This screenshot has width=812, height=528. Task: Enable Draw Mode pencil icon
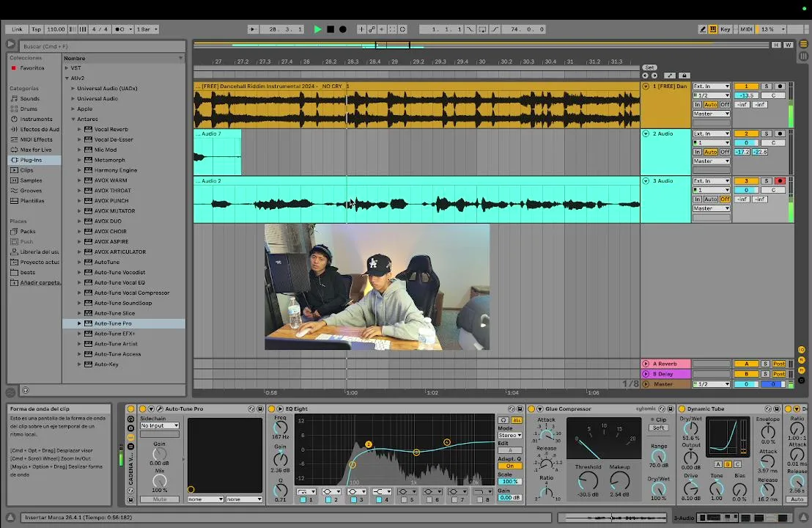tap(703, 29)
